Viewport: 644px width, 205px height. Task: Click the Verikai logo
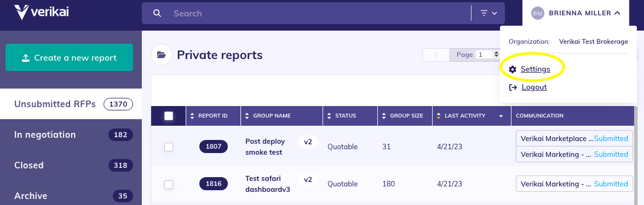coord(42,12)
